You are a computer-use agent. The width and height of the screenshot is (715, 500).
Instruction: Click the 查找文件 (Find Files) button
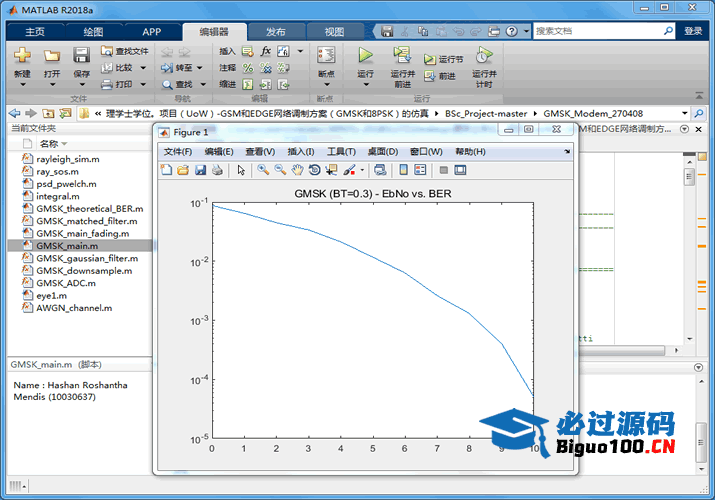click(x=125, y=51)
